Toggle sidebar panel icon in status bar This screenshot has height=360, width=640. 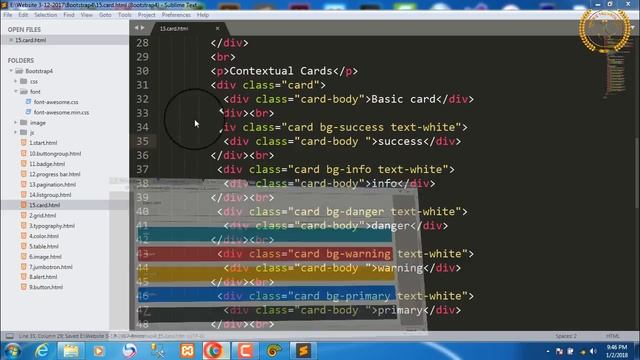pos(9,336)
